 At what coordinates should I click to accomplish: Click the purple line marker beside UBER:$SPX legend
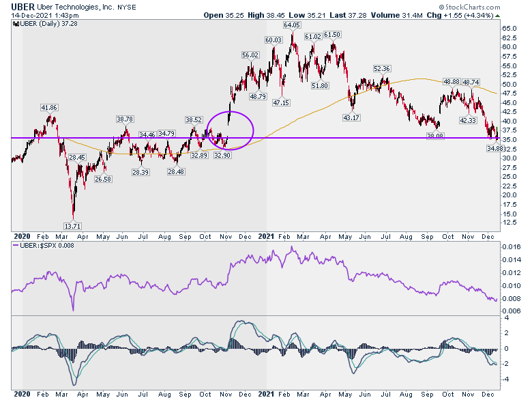pos(16,246)
